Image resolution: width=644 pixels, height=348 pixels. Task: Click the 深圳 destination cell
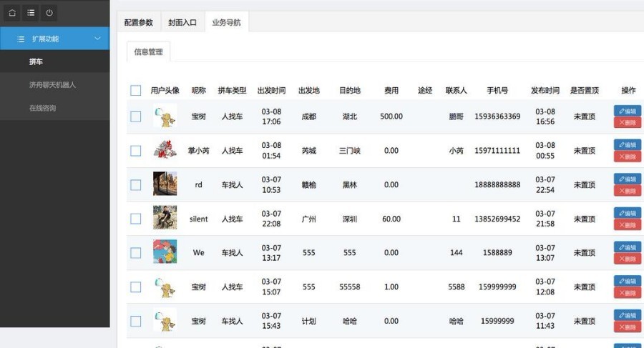(x=349, y=219)
